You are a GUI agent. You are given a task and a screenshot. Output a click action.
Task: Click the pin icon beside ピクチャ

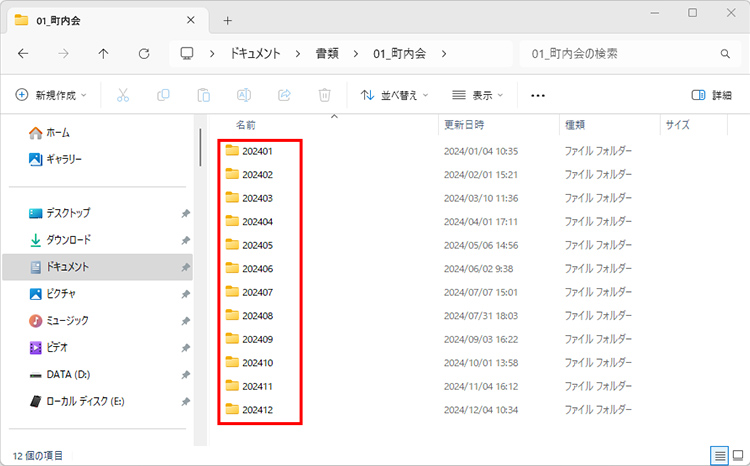tap(185, 294)
